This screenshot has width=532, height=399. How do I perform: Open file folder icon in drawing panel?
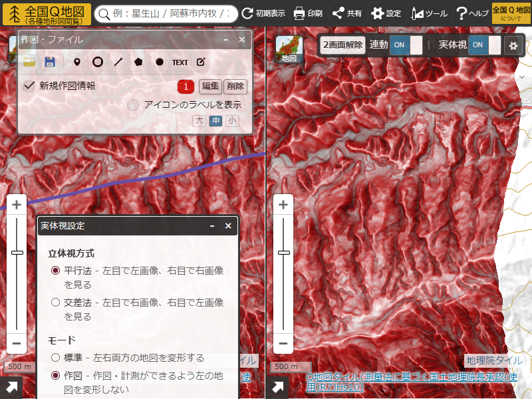(x=29, y=62)
